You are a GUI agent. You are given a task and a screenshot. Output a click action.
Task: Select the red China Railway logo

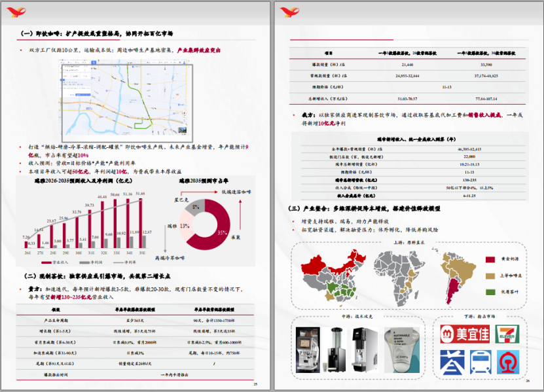pyautogui.click(x=508, y=362)
